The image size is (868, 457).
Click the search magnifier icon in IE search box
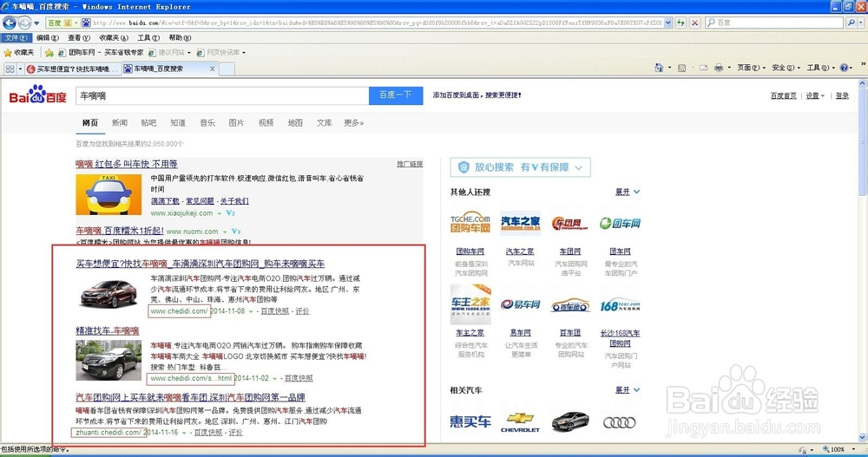coord(852,23)
